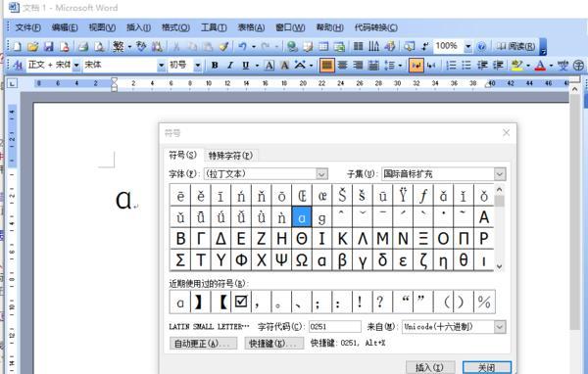Screen dimensions: 588x374
Task: Click the 繁 Chinese conversion icon
Action: point(119,46)
